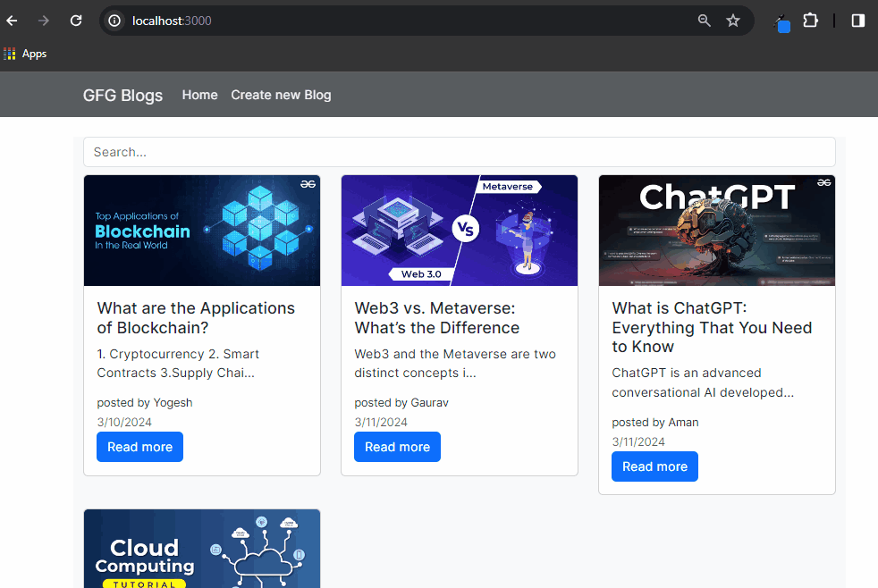The height and width of the screenshot is (588, 878).
Task: Open ChatGPT post thumbnail image
Action: click(717, 231)
